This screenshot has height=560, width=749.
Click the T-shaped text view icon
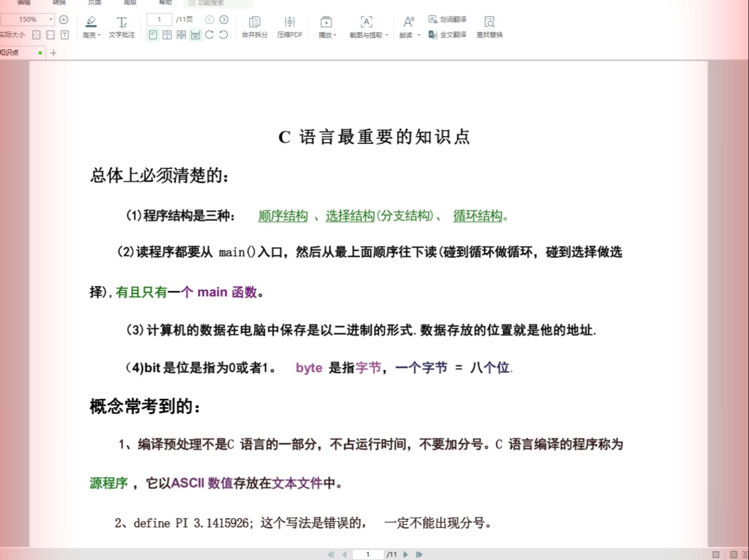coord(65,35)
